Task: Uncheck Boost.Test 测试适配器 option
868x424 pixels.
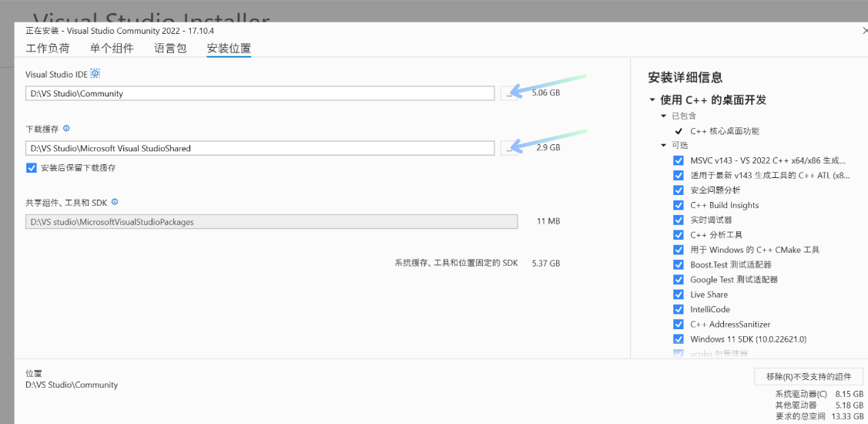Action: pyautogui.click(x=678, y=264)
